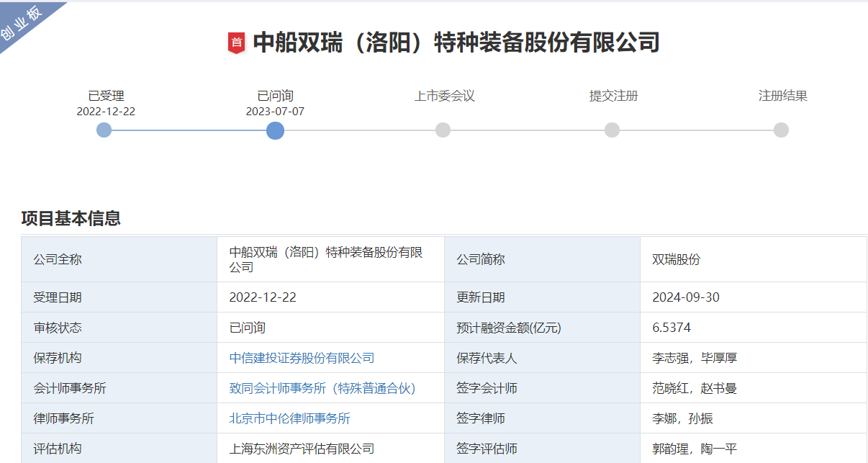Screen dimensions: 868x463
Task: Click the 预计融资金额(亿元) label cell
Action: pyautogui.click(x=542, y=328)
